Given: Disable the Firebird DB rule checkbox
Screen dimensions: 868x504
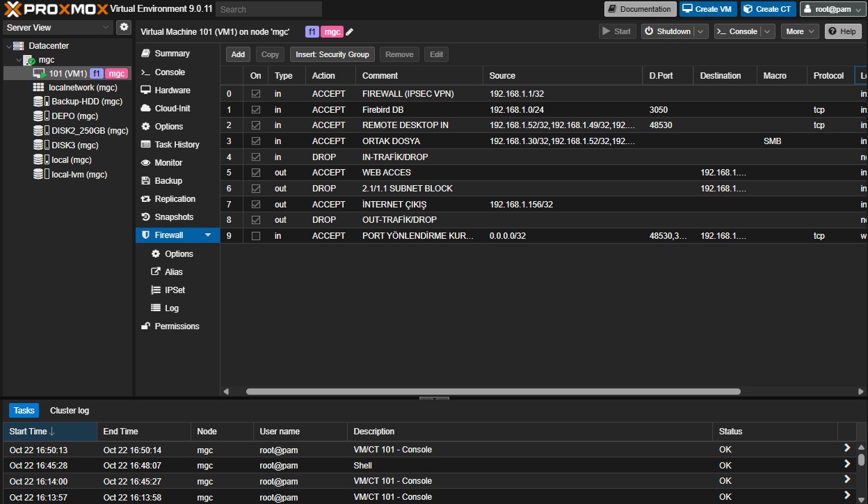Looking at the screenshot, I should [x=256, y=110].
